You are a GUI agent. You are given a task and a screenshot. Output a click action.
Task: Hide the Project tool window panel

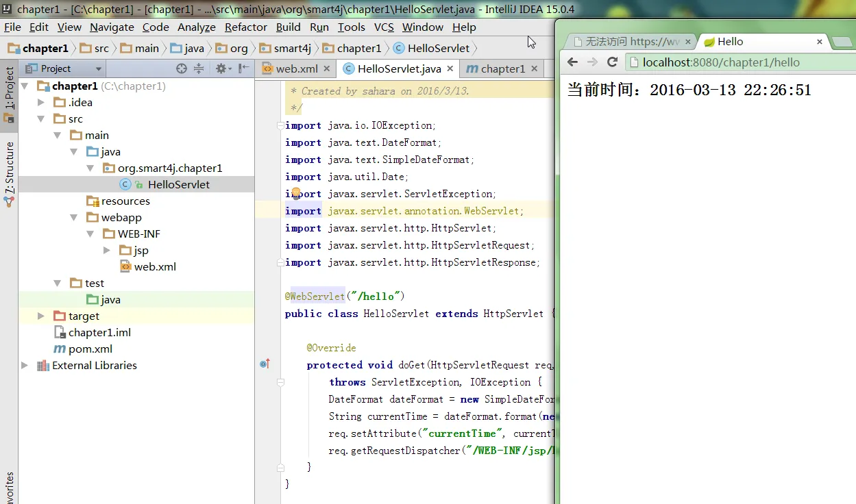point(244,68)
